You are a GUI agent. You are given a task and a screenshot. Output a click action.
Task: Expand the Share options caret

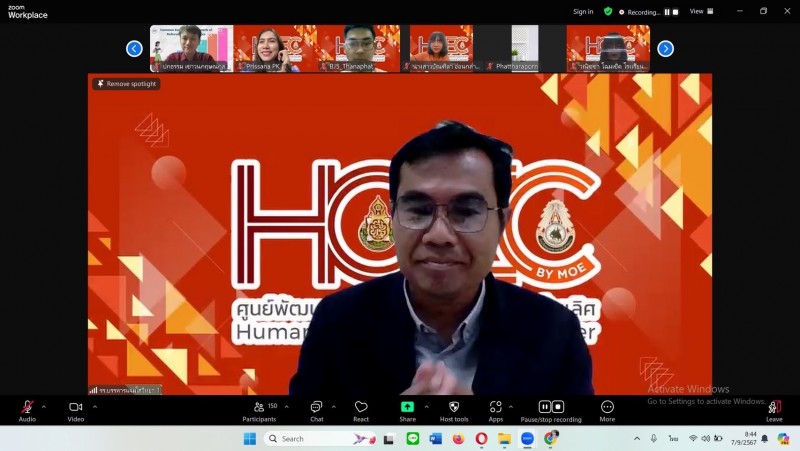[x=427, y=407]
